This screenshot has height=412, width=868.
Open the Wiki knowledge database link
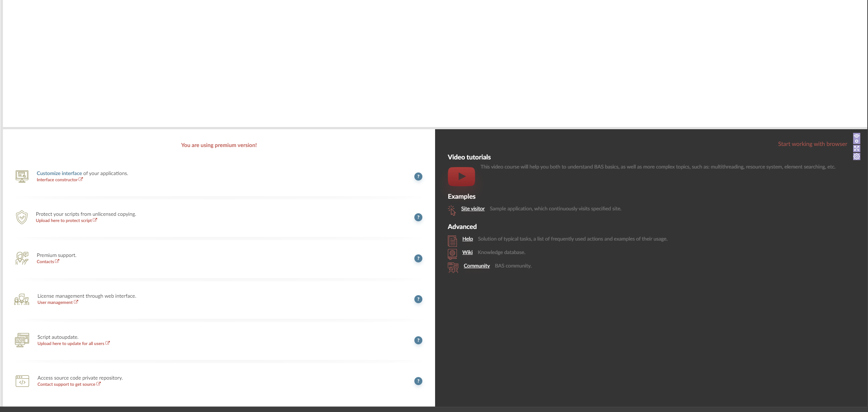[467, 252]
